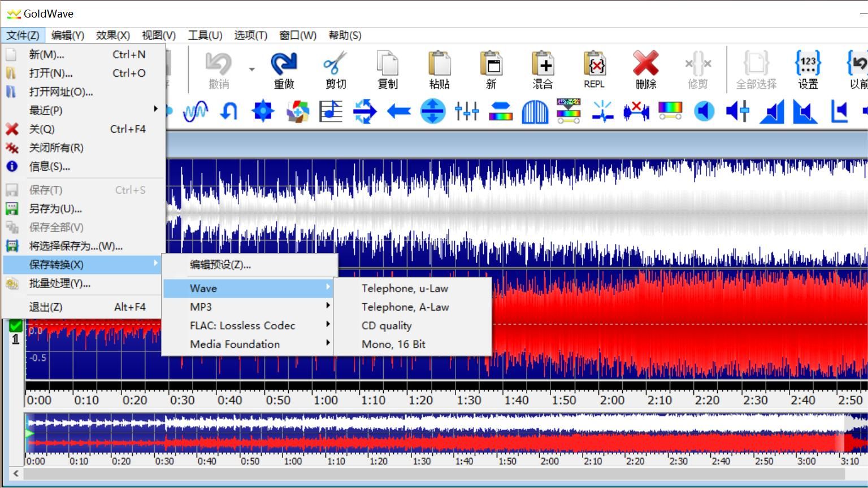Click the blue left arrow reverse icon

click(x=398, y=111)
